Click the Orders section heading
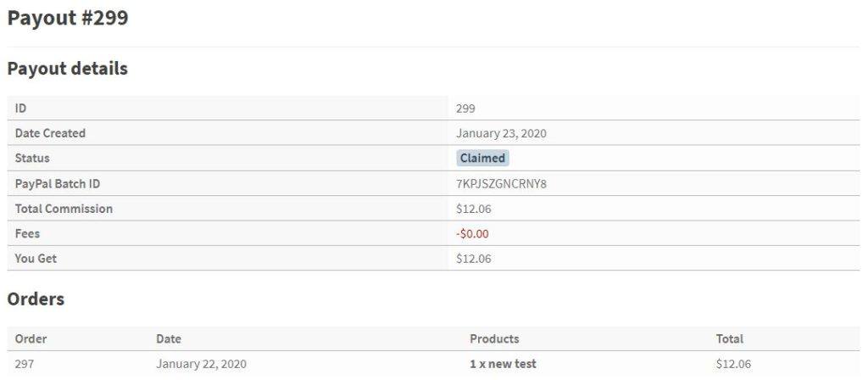Screen dimensions: 868x380 pos(36,299)
